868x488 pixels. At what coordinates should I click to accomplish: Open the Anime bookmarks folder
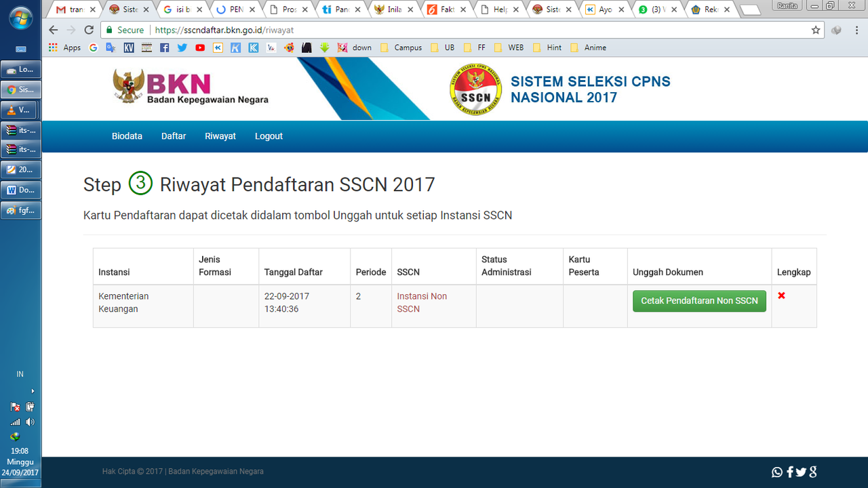coord(588,47)
